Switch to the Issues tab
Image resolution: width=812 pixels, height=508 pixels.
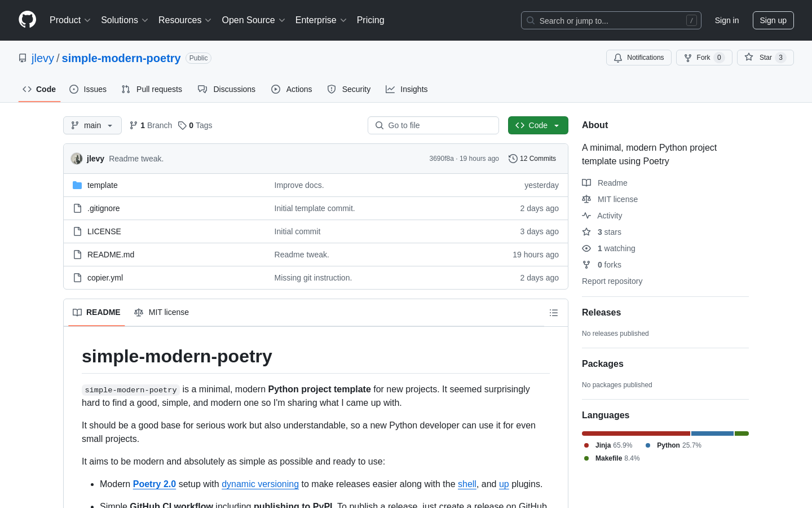click(88, 89)
